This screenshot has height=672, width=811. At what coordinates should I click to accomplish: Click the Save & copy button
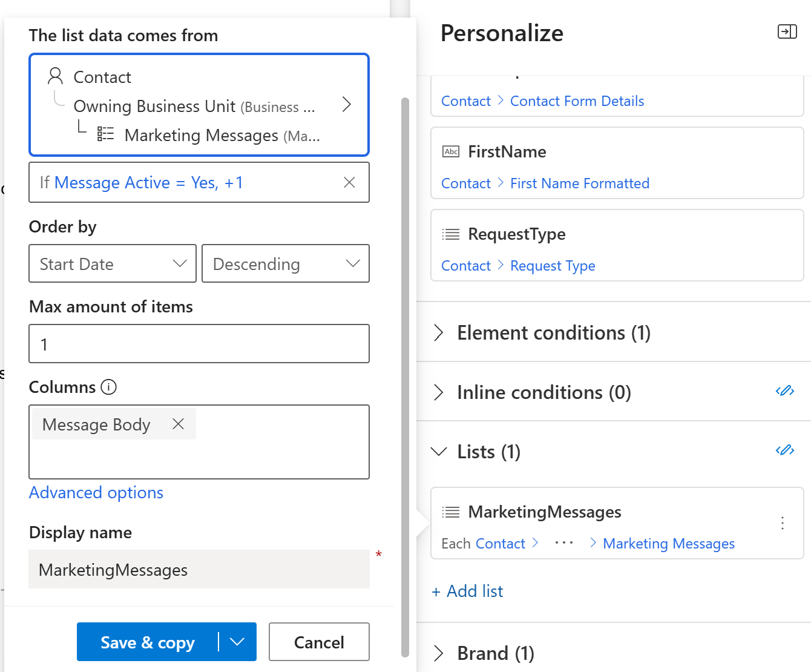[148, 642]
